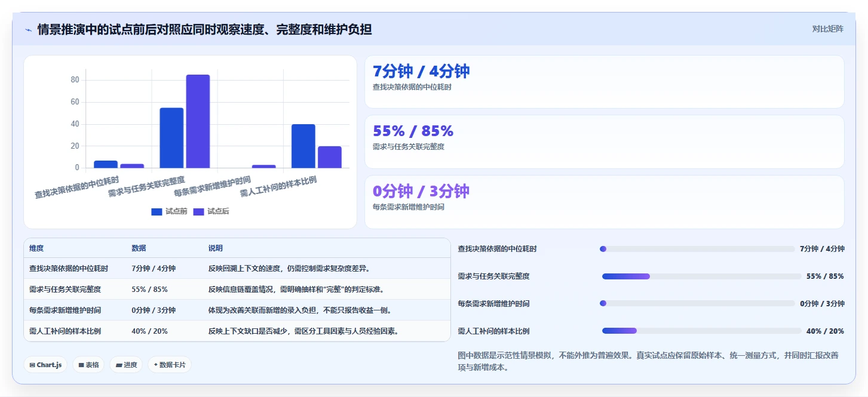Click the 需求与任务关联完整度 label beside the progress bar
This screenshot has height=397, width=868.
coord(493,276)
